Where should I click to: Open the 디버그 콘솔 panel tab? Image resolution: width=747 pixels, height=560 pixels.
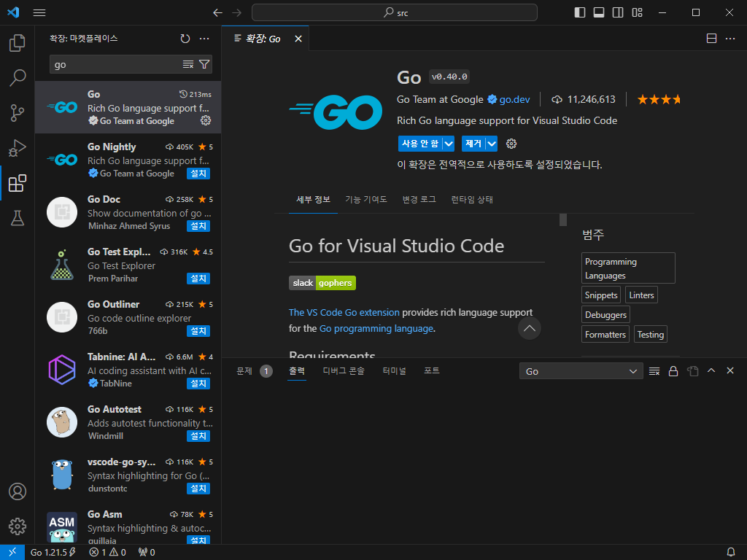click(344, 371)
